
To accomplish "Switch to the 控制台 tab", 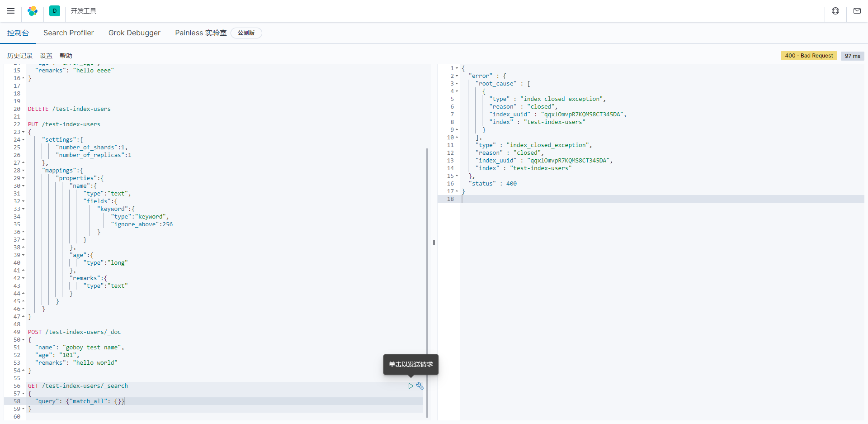I will click(x=18, y=33).
